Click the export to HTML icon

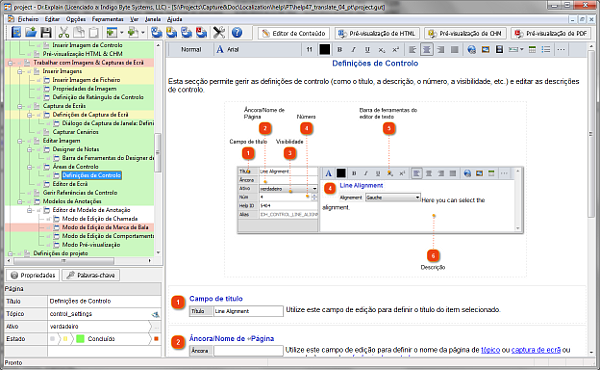[156, 33]
